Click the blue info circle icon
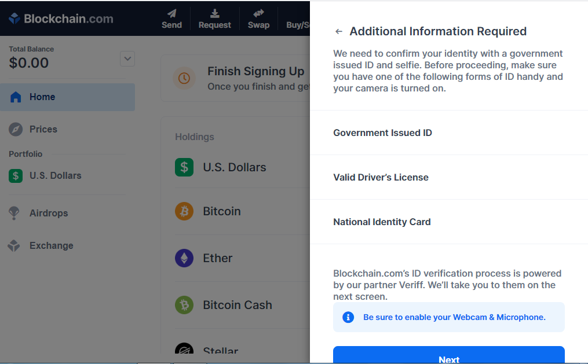588x364 pixels. (348, 317)
